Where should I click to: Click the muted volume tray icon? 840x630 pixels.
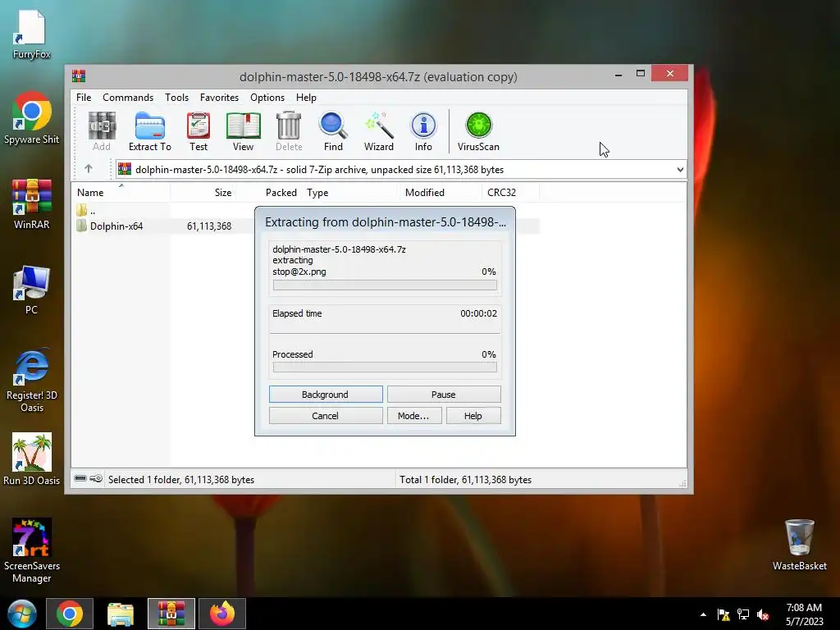click(763, 614)
